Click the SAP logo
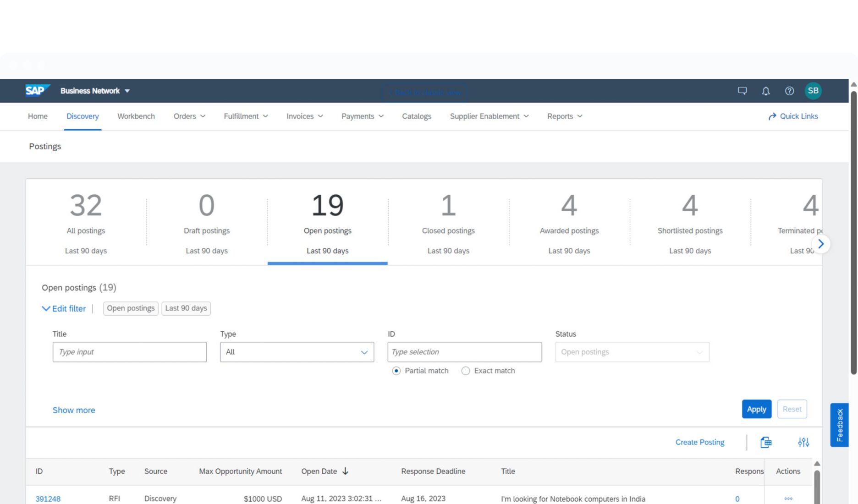 click(x=37, y=90)
